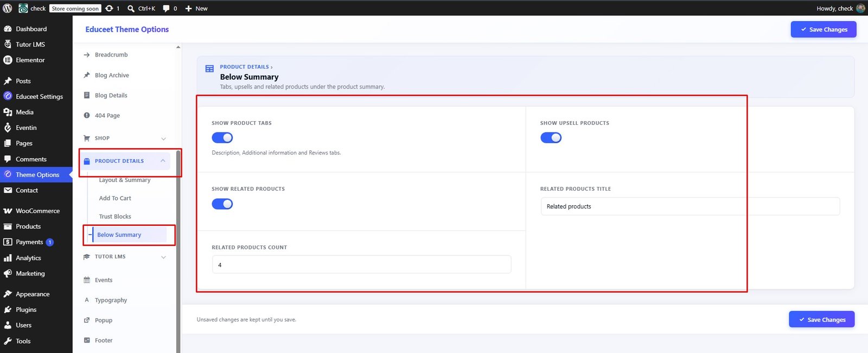868x353 pixels.
Task: Click the Appearance paintbrush icon
Action: point(8,294)
